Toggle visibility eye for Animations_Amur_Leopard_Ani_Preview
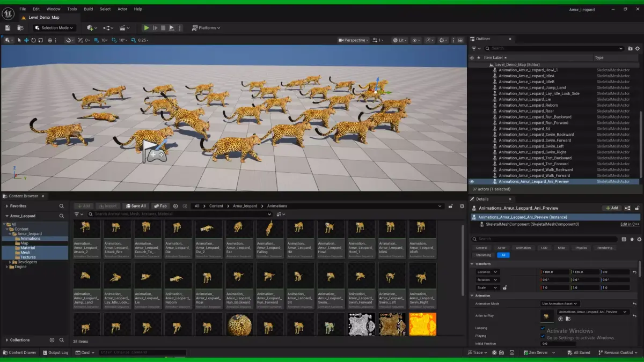 pos(472,181)
